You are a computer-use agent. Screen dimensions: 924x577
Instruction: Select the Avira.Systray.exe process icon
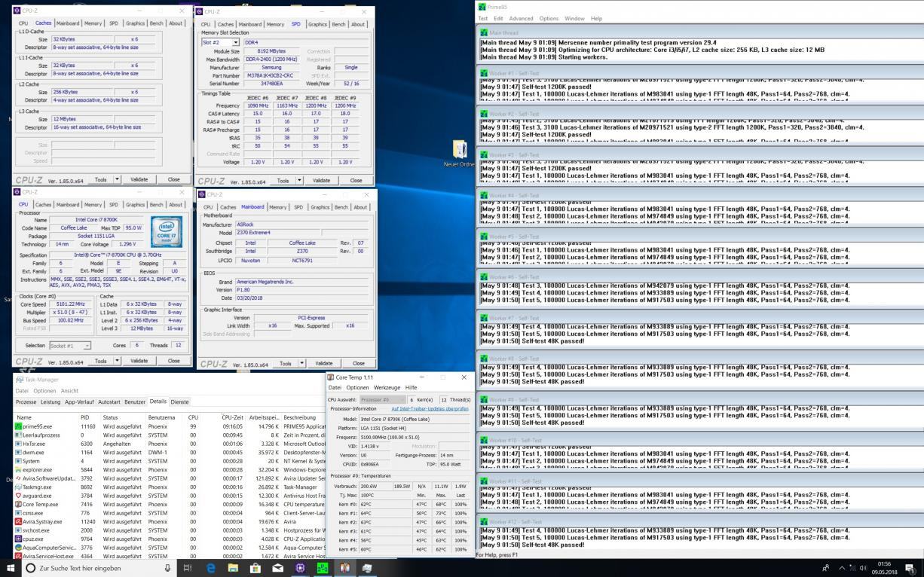click(18, 522)
